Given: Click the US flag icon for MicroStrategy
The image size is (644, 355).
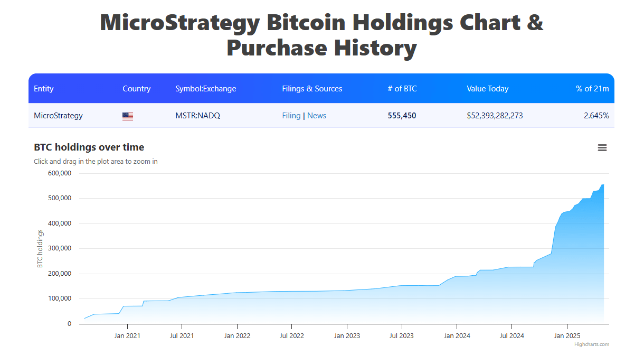Looking at the screenshot, I should tap(128, 116).
